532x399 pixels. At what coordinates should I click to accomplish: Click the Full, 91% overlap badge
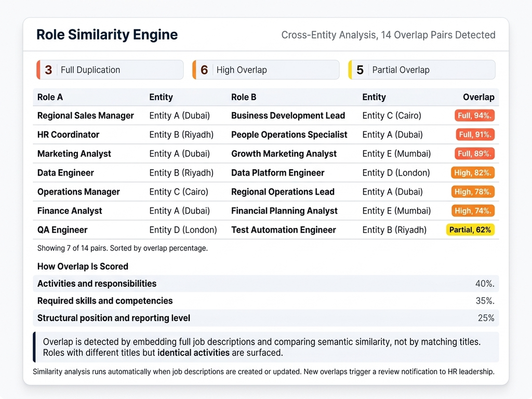pos(474,135)
